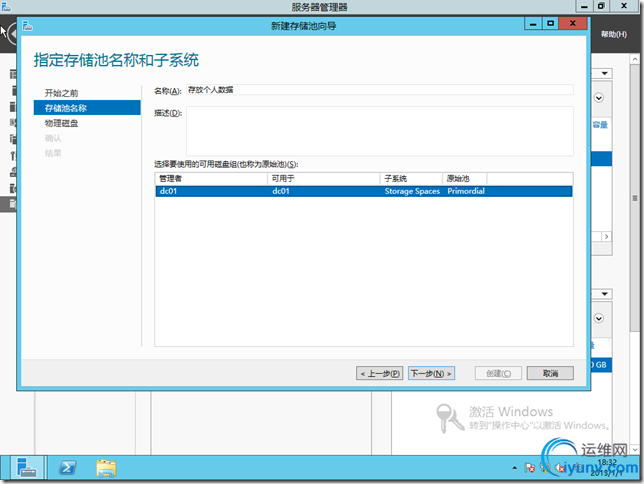This screenshot has width=644, height=484.
Task: Select the dc01 Storage Spaces Primordial row
Action: click(363, 191)
